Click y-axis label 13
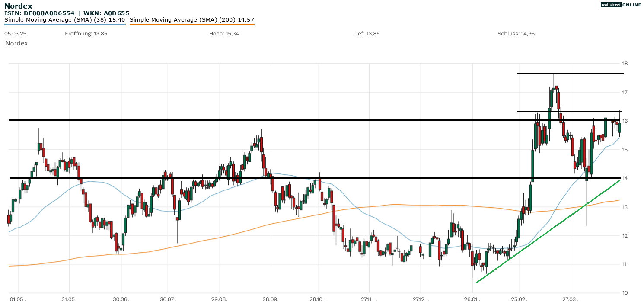 click(x=625, y=207)
